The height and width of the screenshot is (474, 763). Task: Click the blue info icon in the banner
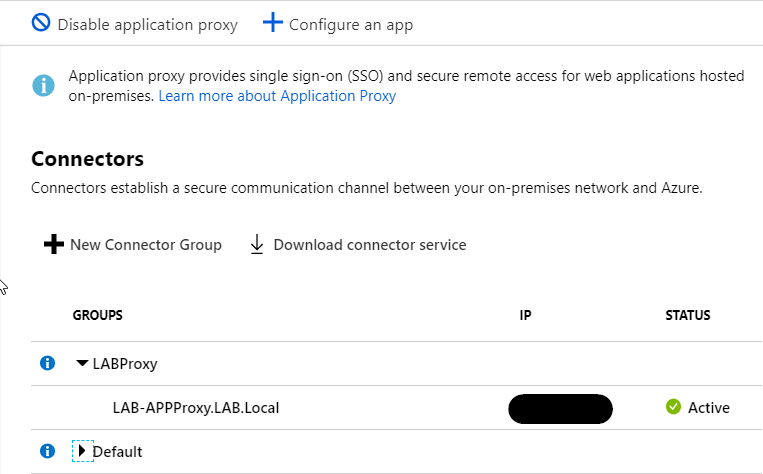pyautogui.click(x=43, y=86)
